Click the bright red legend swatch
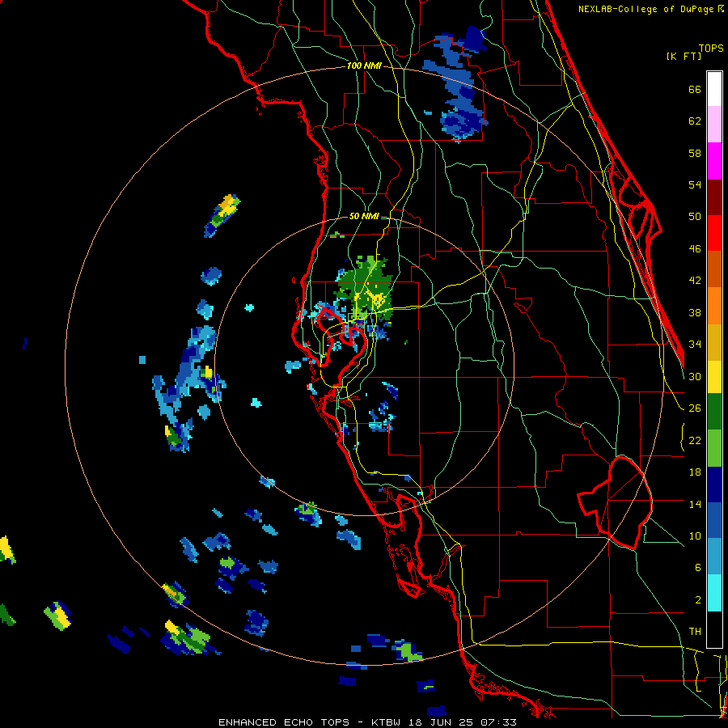728x728 pixels. pyautogui.click(x=714, y=233)
